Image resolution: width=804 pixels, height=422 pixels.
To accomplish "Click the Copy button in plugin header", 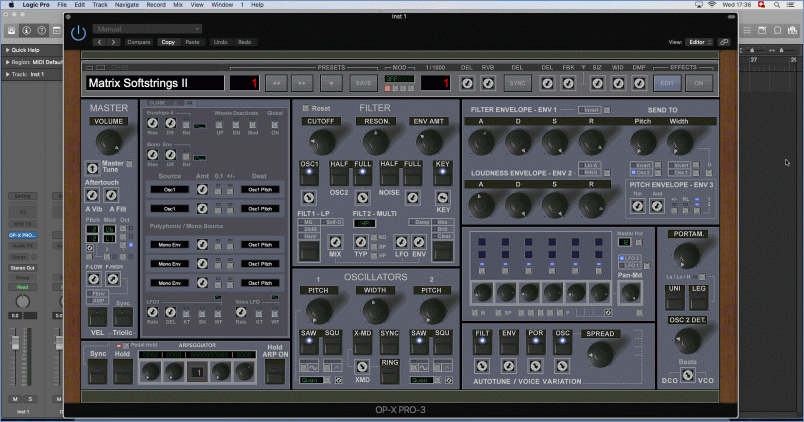I will tap(168, 42).
